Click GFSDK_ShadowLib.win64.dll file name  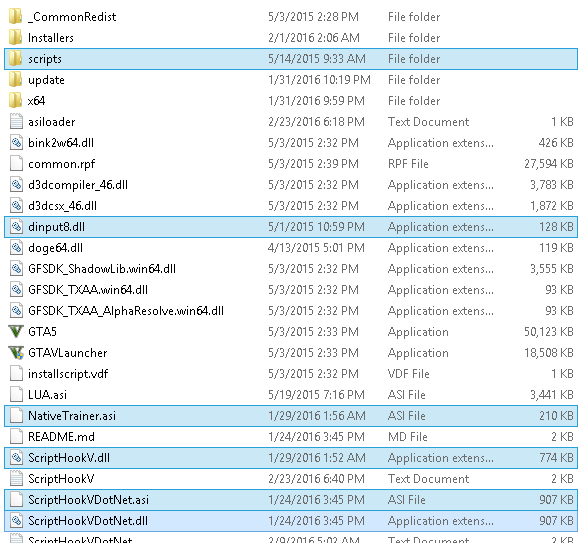point(102,269)
